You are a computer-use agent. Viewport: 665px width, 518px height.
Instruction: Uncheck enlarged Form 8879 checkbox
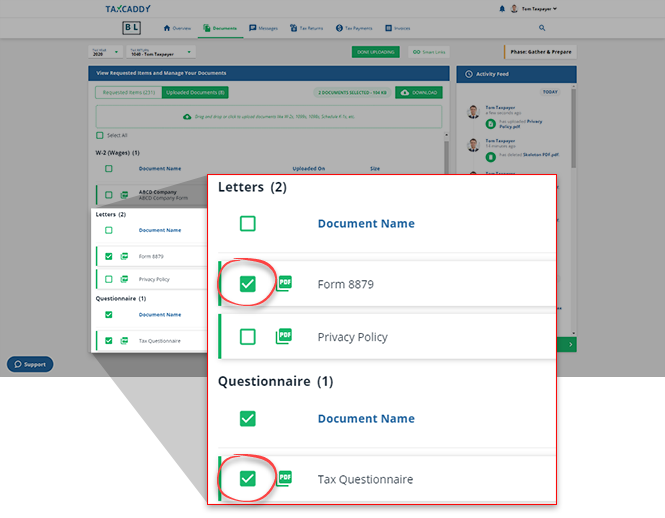(248, 284)
